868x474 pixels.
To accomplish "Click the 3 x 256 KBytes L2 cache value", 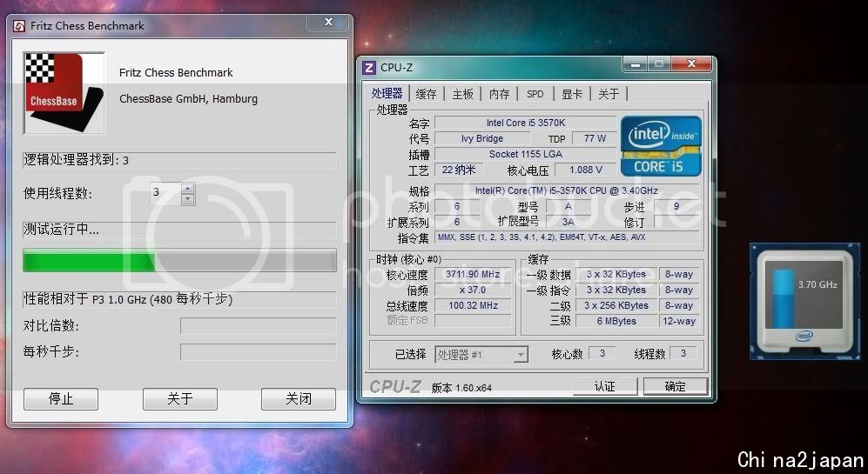I will [x=616, y=305].
